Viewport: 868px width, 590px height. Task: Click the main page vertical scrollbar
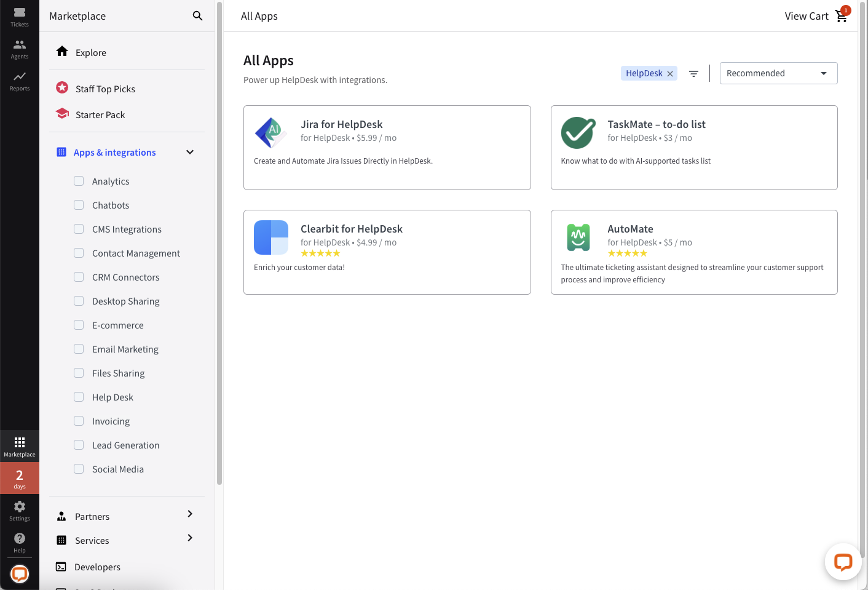coord(862,280)
